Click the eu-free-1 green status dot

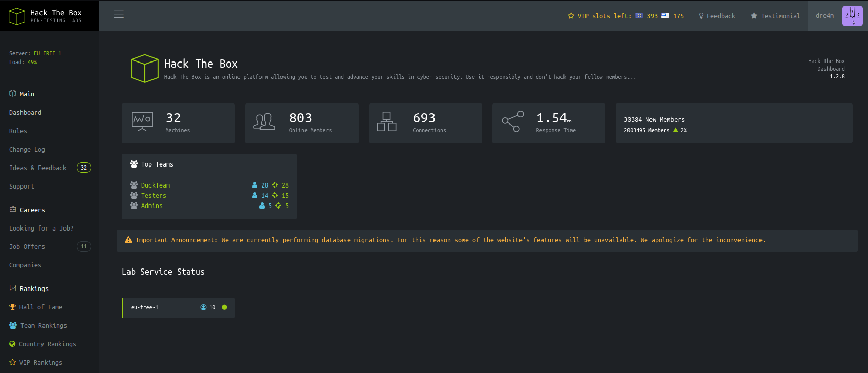224,307
